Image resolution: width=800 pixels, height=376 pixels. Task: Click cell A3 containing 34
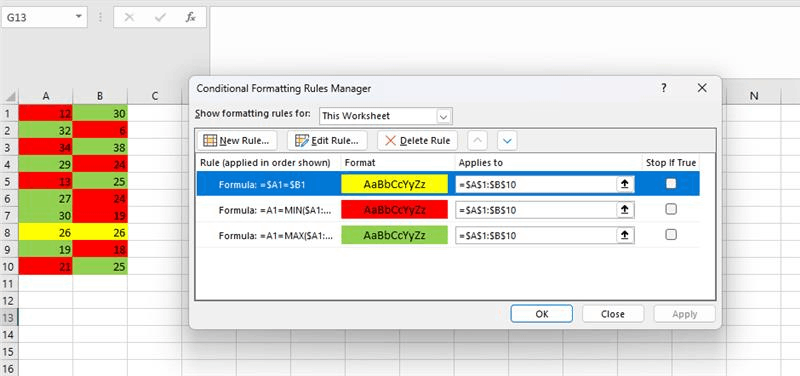46,147
